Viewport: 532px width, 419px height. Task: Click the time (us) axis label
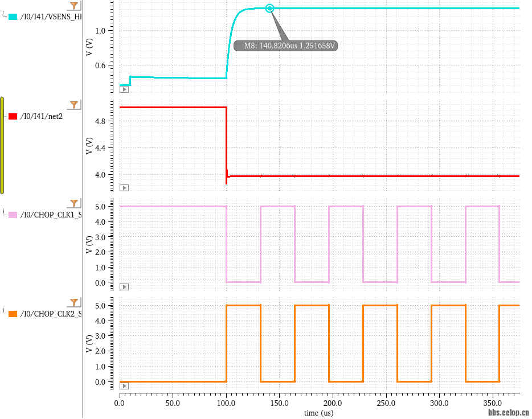[318, 413]
